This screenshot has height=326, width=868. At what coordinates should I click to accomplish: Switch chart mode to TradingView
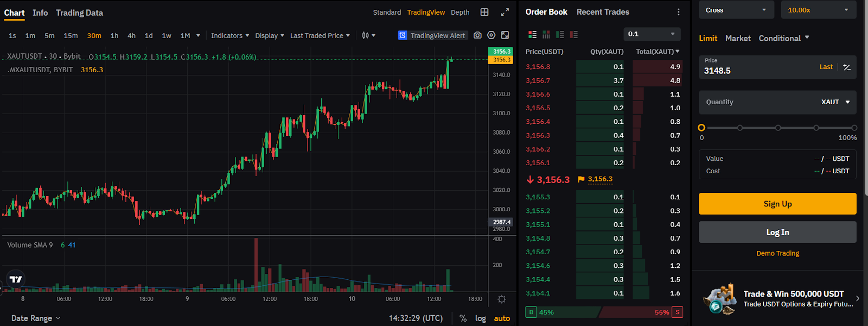[x=426, y=12]
